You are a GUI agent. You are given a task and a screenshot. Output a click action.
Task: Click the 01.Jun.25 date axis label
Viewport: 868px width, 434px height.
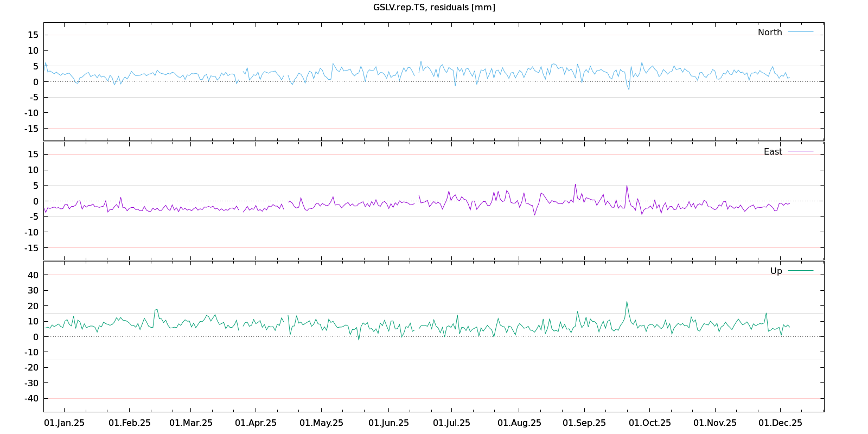[x=388, y=423]
